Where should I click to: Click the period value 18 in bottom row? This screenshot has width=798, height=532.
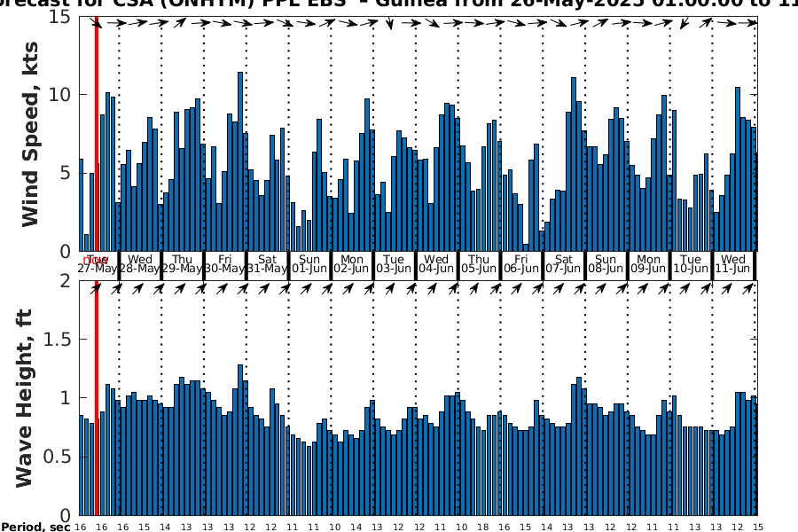coord(482,528)
